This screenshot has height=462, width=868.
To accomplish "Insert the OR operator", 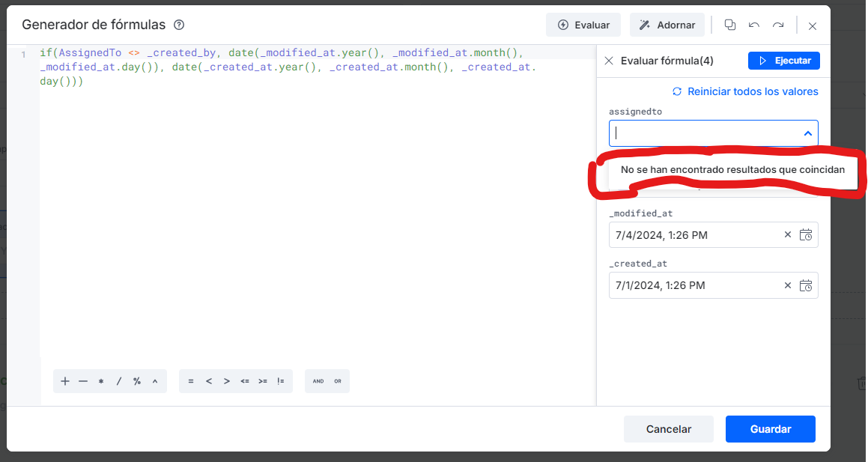I will (337, 380).
